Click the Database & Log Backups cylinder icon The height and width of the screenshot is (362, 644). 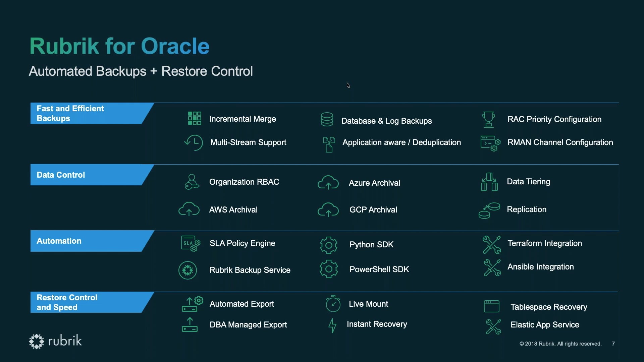click(327, 119)
